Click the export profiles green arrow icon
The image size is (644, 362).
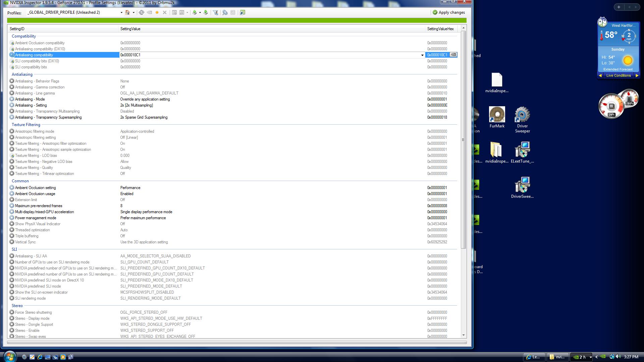click(x=195, y=12)
